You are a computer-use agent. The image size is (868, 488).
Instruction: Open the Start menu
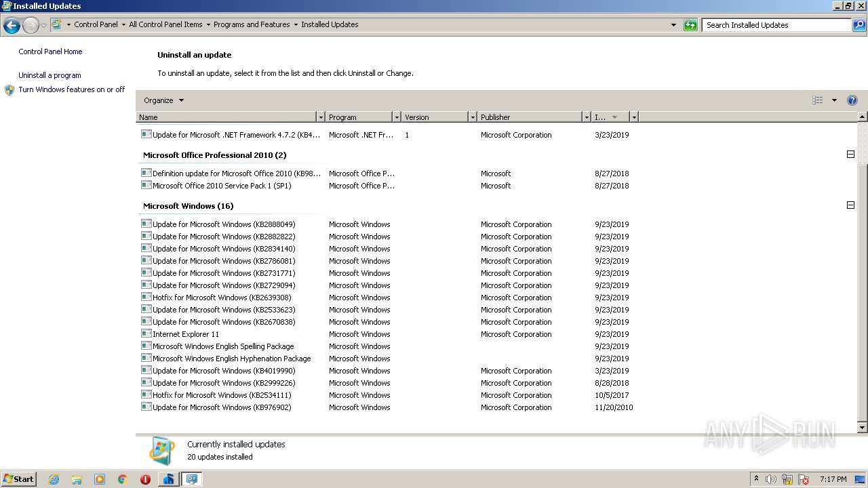[19, 479]
